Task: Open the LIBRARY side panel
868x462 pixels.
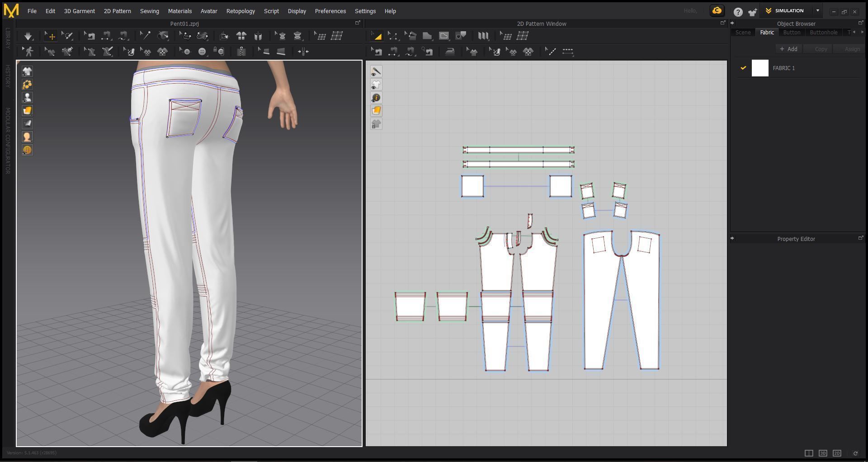Action: coord(8,38)
